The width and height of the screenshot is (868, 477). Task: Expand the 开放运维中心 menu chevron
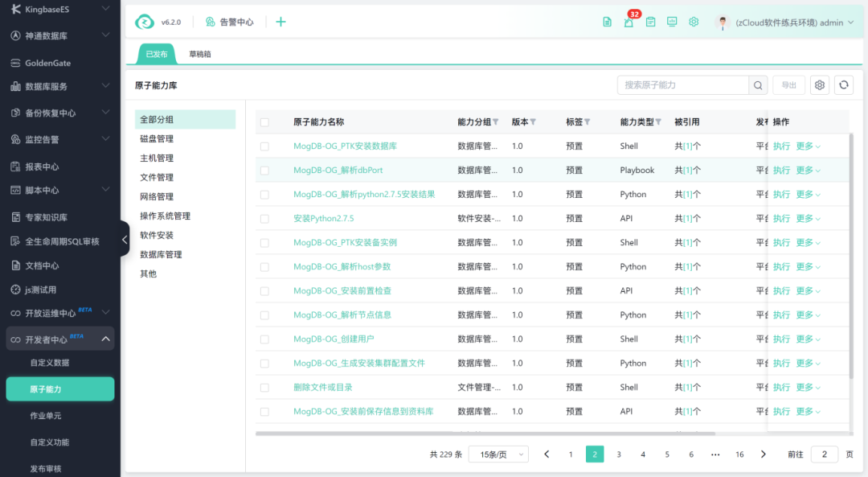coord(105,312)
